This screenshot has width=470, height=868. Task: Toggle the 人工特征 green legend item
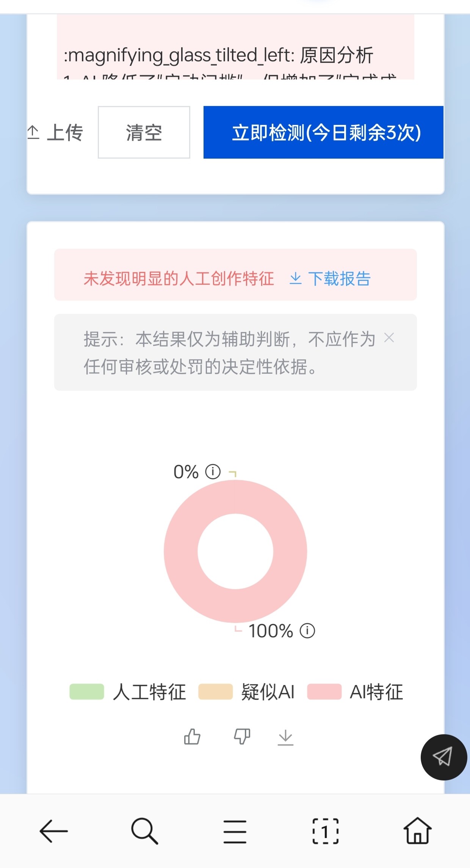tap(128, 692)
